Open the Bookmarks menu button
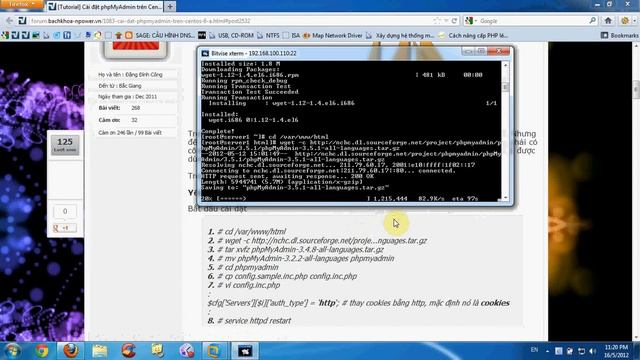 (620, 36)
